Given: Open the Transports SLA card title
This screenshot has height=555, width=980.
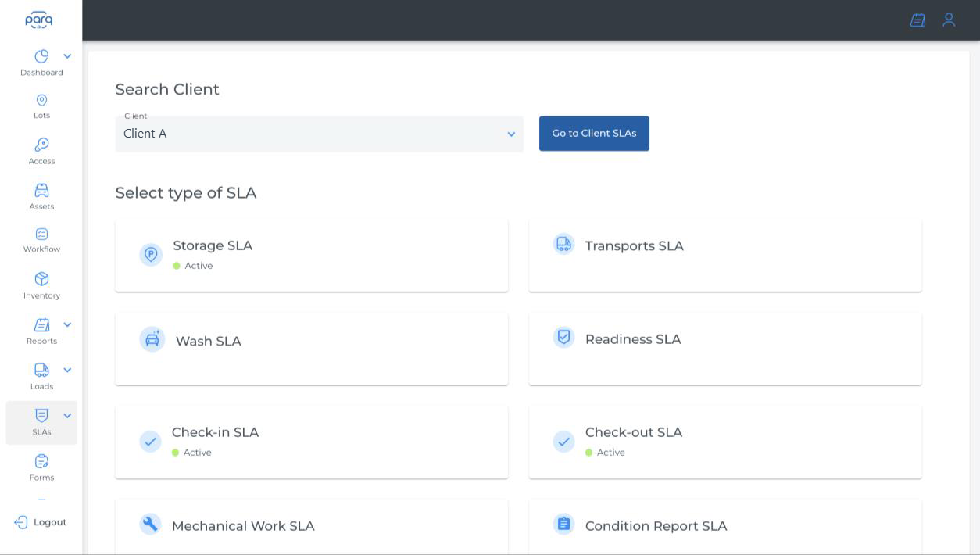Looking at the screenshot, I should pyautogui.click(x=635, y=246).
